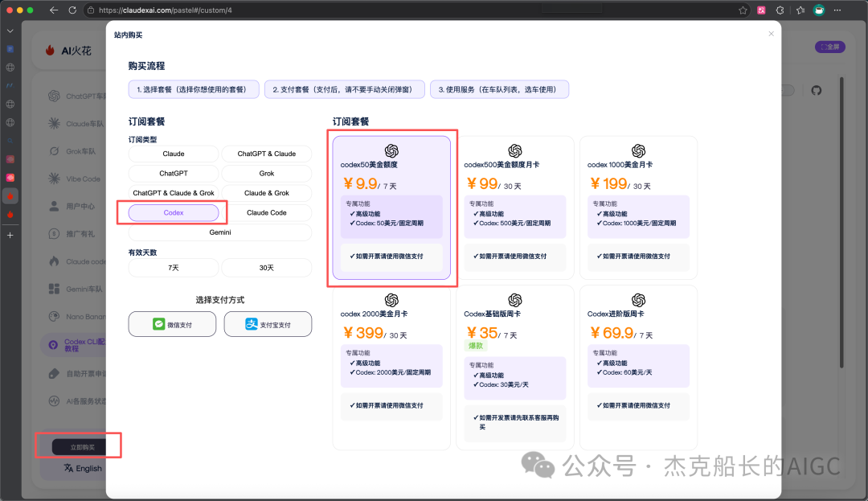The width and height of the screenshot is (868, 501).
Task: Open Nano Banana palette icon in sidebar
Action: pyautogui.click(x=54, y=317)
